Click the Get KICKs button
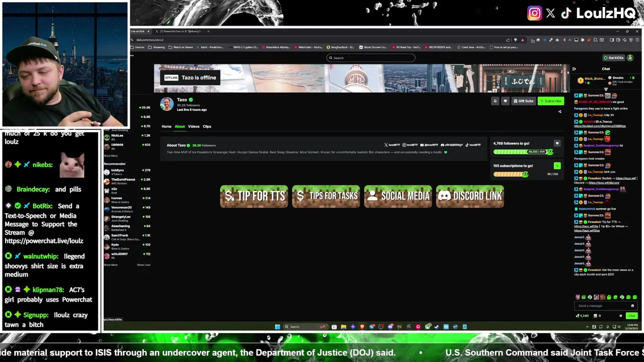644x362 pixels. (614, 58)
